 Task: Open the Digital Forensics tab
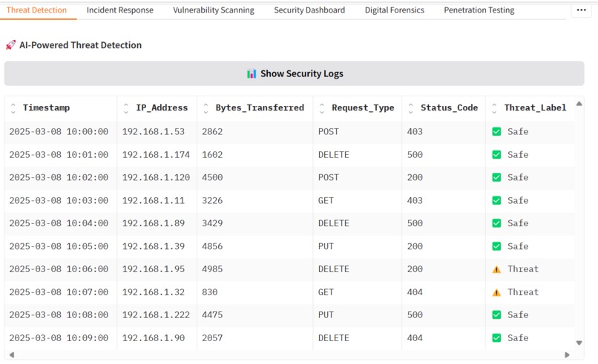(395, 10)
